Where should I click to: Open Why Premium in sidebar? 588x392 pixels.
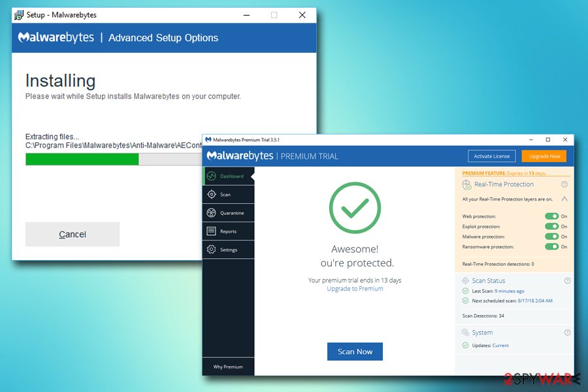[228, 367]
